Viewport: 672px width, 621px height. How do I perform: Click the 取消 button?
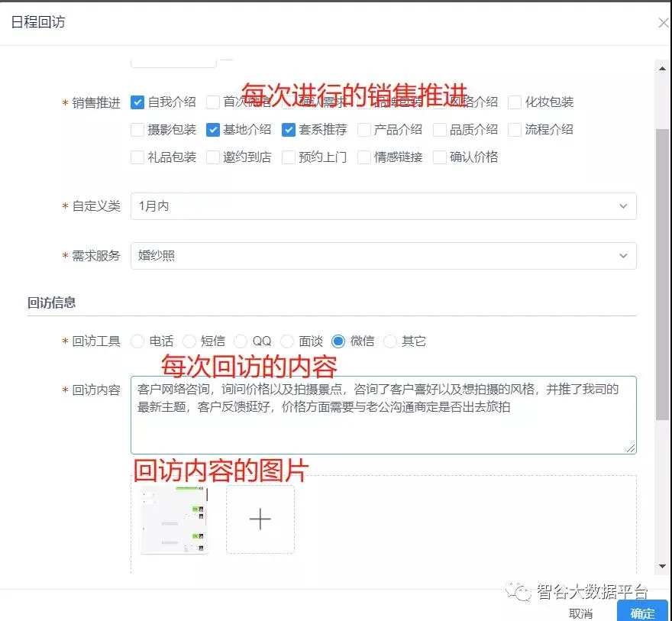(581, 613)
